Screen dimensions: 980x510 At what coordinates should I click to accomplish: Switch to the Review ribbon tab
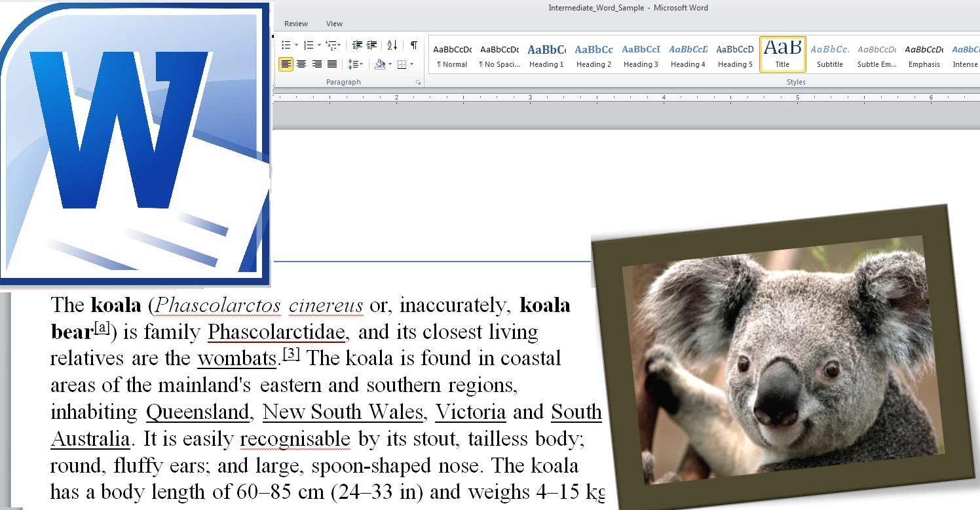296,24
